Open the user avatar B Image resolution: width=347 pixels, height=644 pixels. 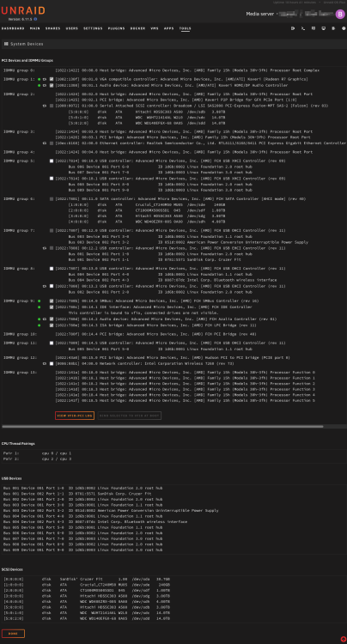340,14
